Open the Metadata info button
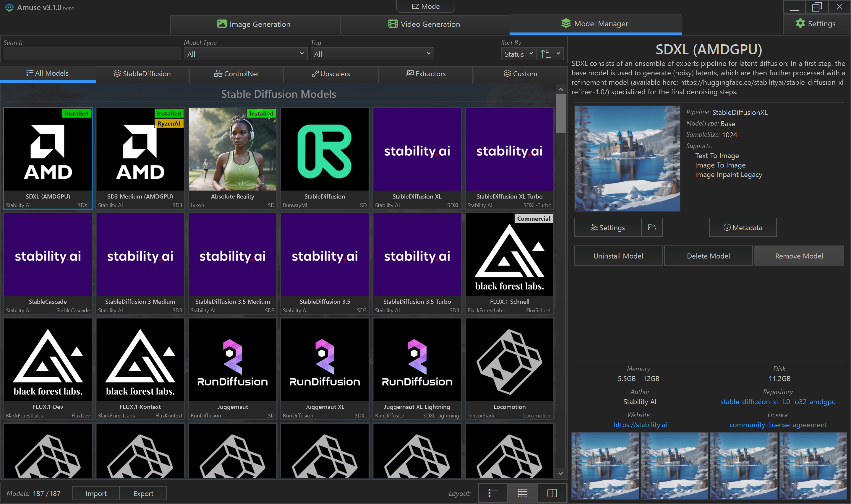The image size is (851, 504). point(742,227)
